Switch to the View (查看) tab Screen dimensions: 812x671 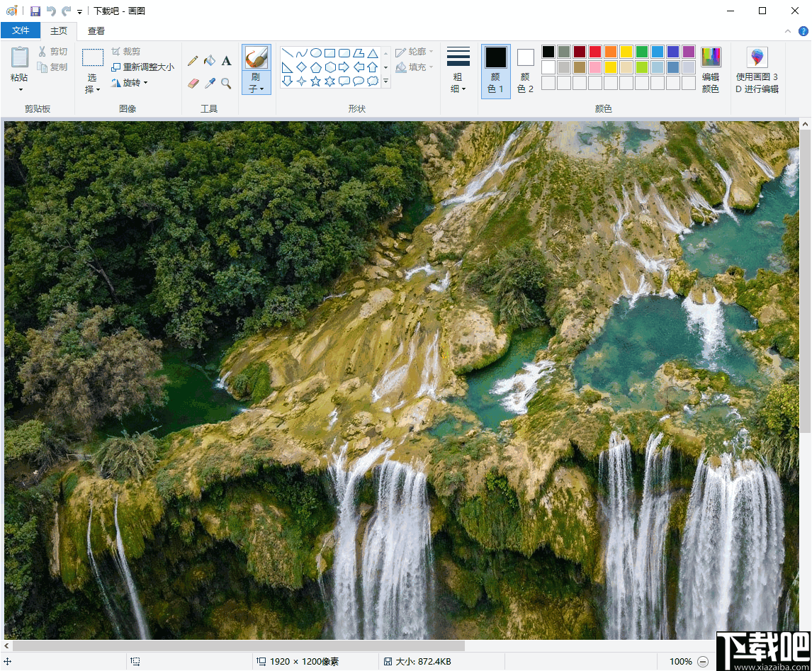[x=96, y=31]
